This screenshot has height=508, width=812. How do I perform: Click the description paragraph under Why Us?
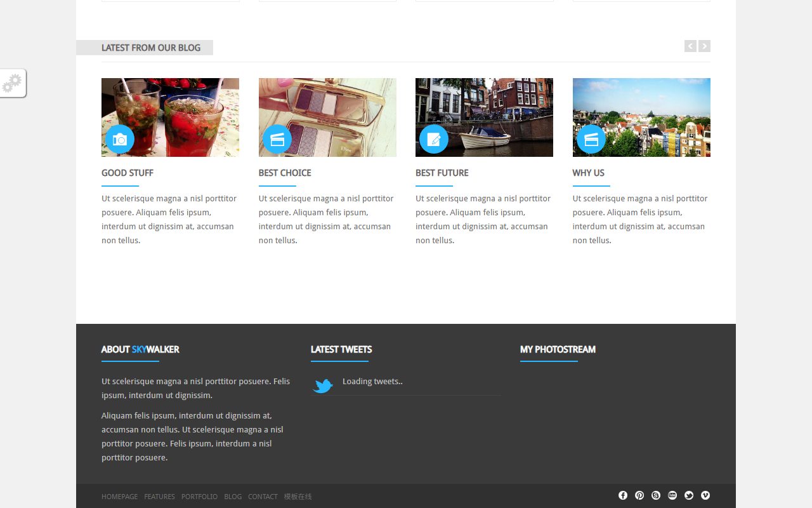[x=641, y=219]
